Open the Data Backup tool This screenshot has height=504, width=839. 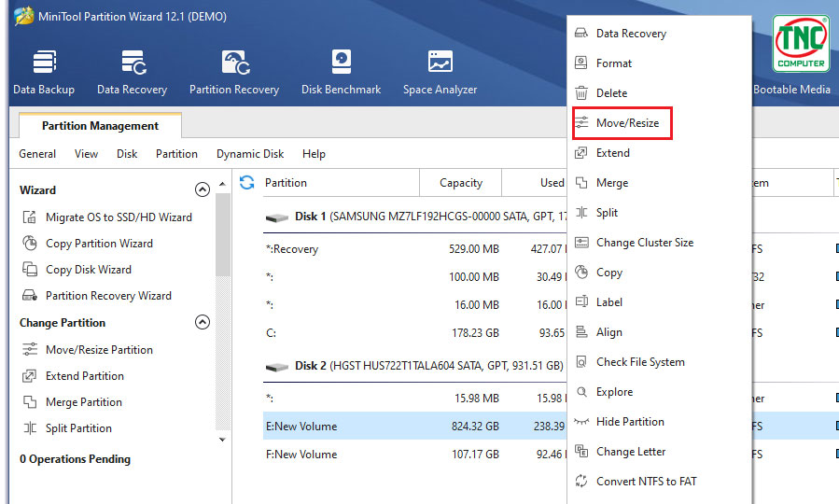(x=44, y=73)
